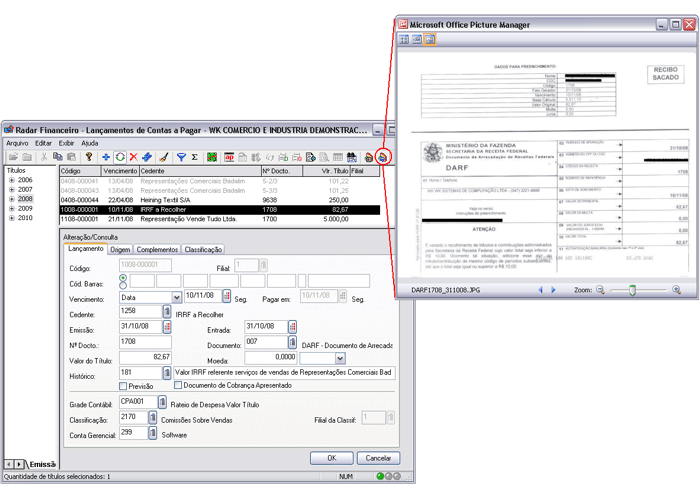Click the blue filter funnel icon

pyautogui.click(x=181, y=157)
